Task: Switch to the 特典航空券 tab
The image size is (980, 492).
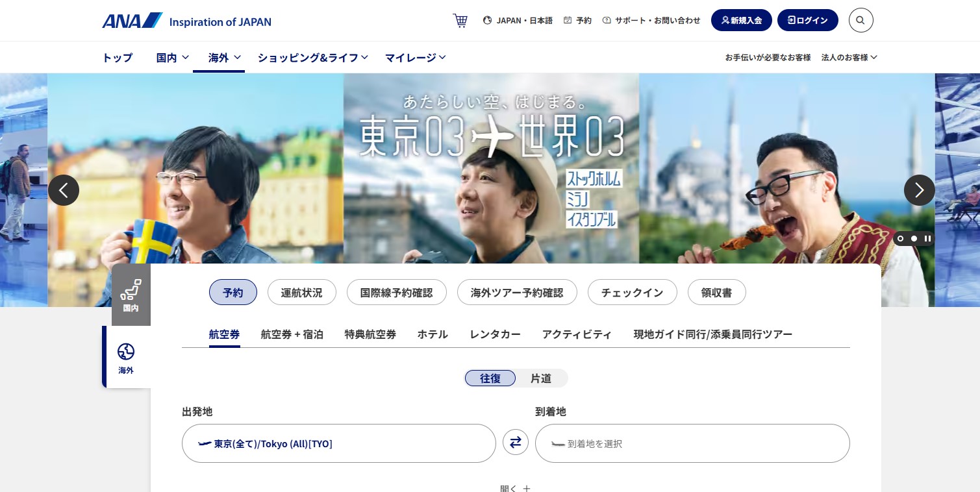Action: click(x=370, y=334)
